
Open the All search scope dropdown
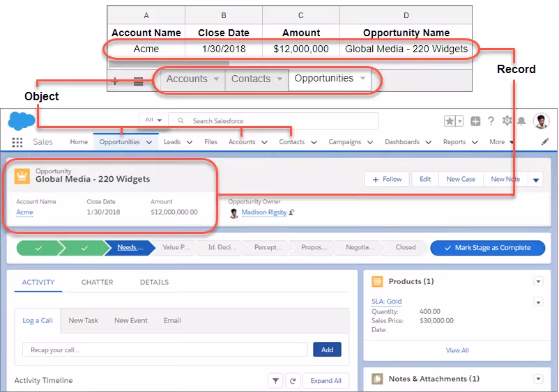153,120
